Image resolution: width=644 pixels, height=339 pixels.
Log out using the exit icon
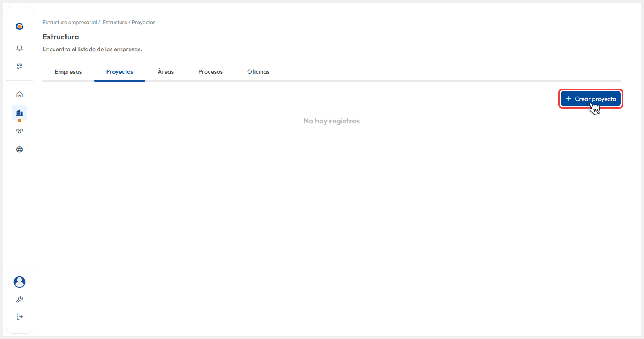tap(20, 316)
